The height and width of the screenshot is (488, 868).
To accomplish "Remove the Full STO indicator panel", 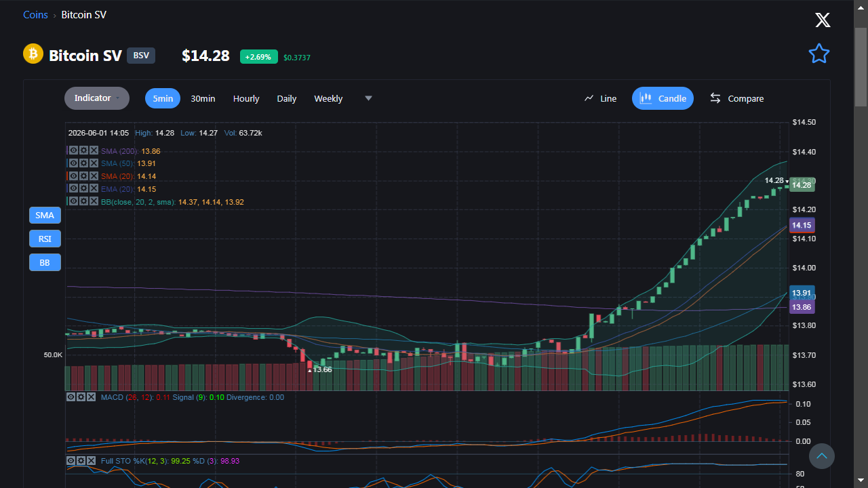I will pyautogui.click(x=91, y=460).
